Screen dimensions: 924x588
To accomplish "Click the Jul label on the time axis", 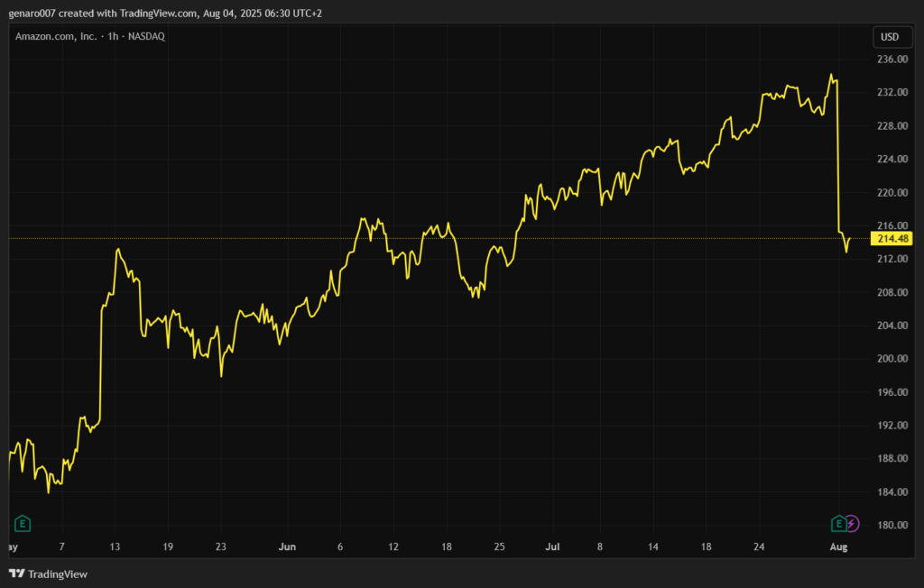I will point(552,547).
